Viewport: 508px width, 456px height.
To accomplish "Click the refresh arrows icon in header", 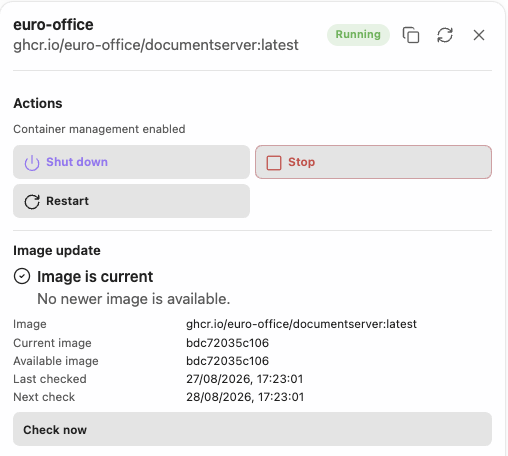I will point(445,35).
